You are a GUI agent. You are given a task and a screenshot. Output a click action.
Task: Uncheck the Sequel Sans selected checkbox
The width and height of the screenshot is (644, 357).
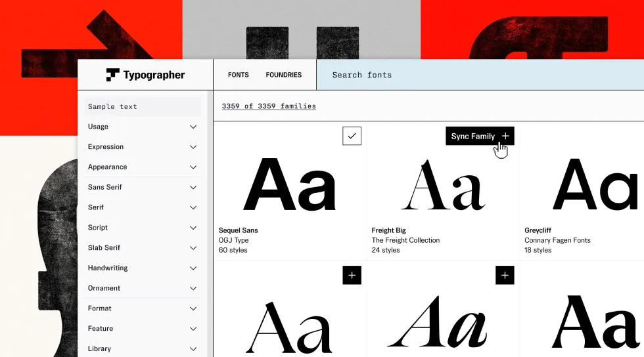[352, 136]
